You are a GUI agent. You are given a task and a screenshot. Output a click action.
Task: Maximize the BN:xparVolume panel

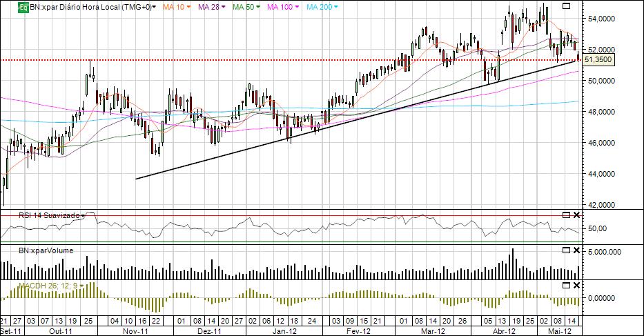pos(567,250)
